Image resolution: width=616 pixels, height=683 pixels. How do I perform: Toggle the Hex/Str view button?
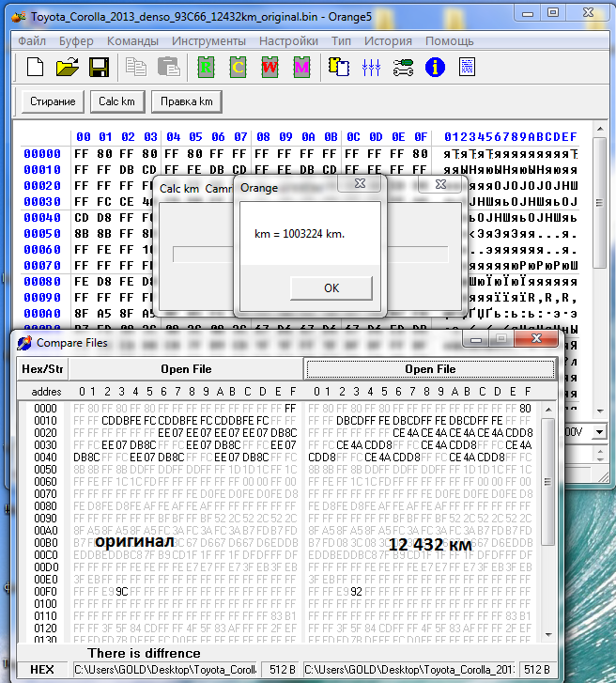tap(42, 369)
